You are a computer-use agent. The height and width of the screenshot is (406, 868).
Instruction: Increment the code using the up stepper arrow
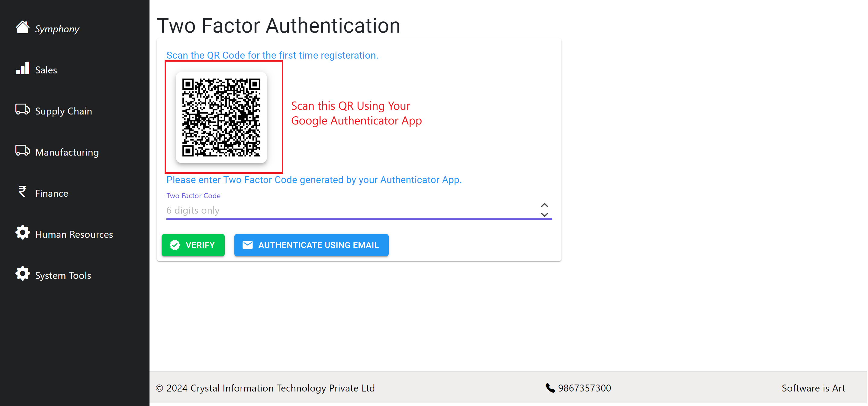point(545,205)
